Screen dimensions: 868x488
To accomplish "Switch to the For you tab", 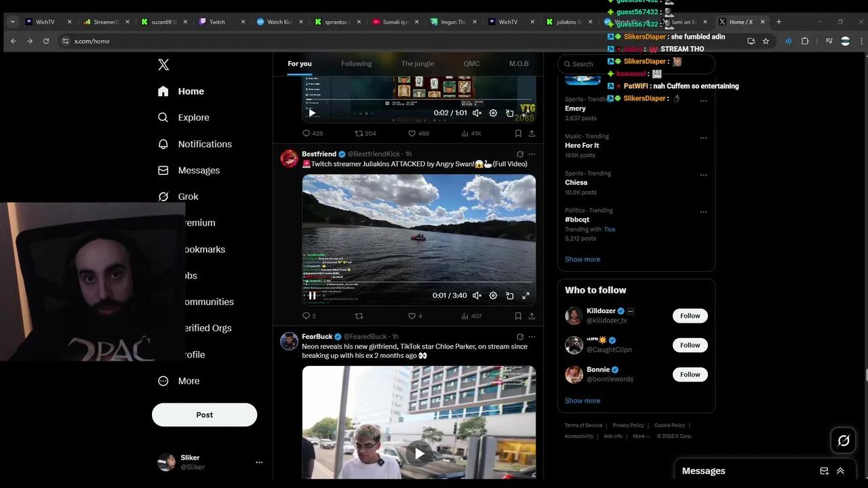I will coord(300,64).
